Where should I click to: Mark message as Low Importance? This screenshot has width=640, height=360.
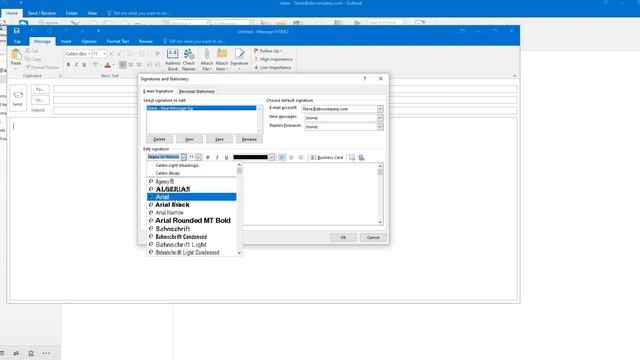point(273,67)
